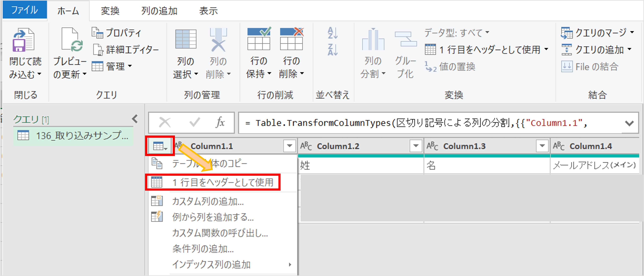Click the Column1.2 ABC type icon
This screenshot has width=644, height=276.
[306, 146]
